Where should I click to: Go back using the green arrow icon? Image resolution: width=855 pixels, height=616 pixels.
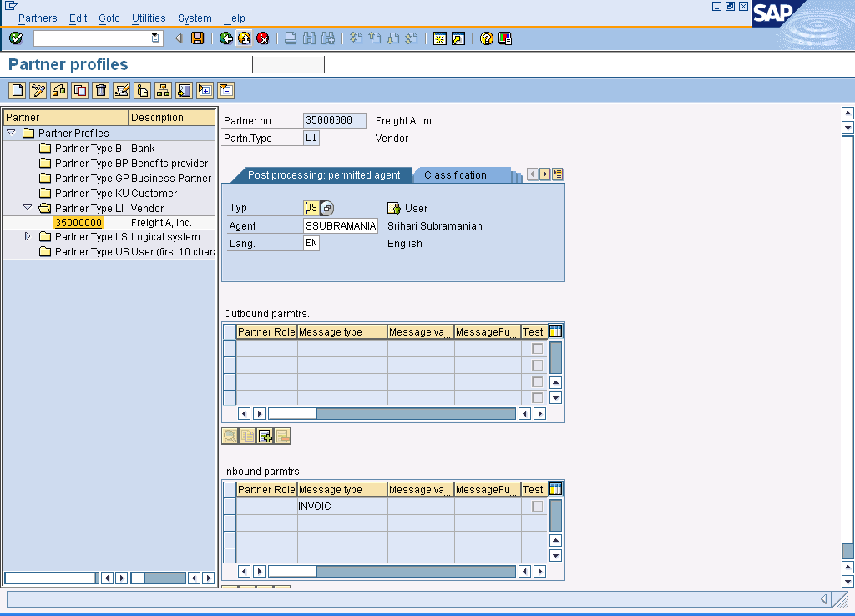coord(225,38)
